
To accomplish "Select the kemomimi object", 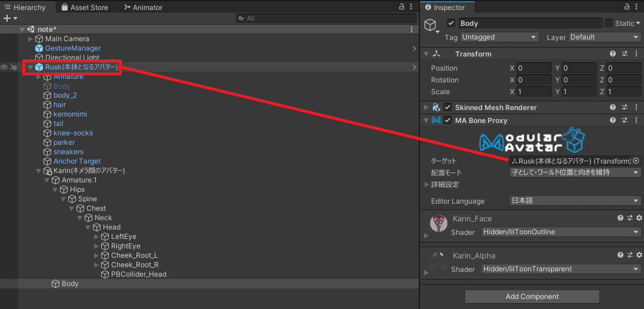I will point(70,114).
